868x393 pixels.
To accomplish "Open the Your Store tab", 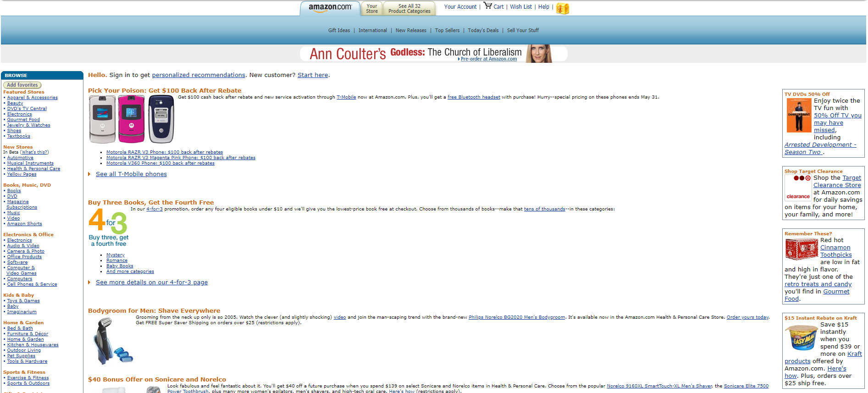I will [372, 9].
